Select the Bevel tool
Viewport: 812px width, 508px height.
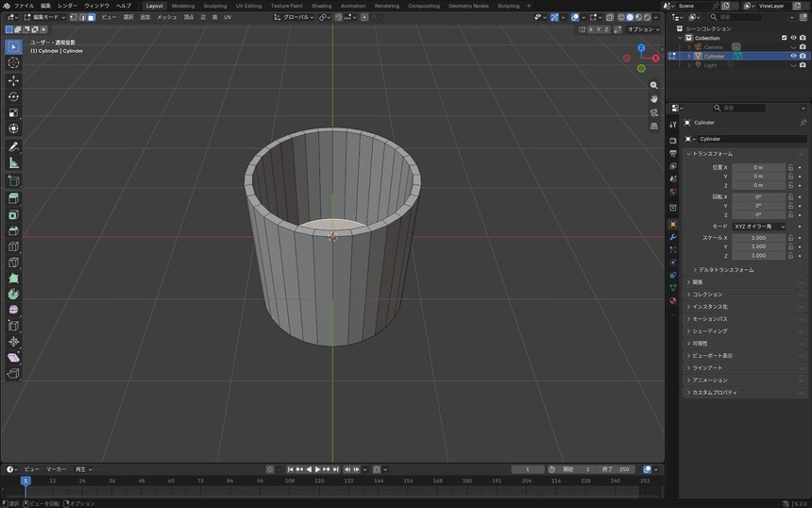(x=13, y=230)
